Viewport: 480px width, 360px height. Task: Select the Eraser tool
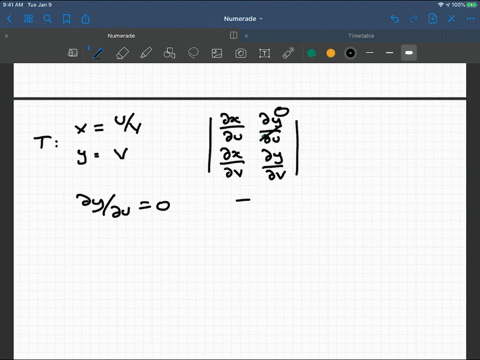point(122,53)
